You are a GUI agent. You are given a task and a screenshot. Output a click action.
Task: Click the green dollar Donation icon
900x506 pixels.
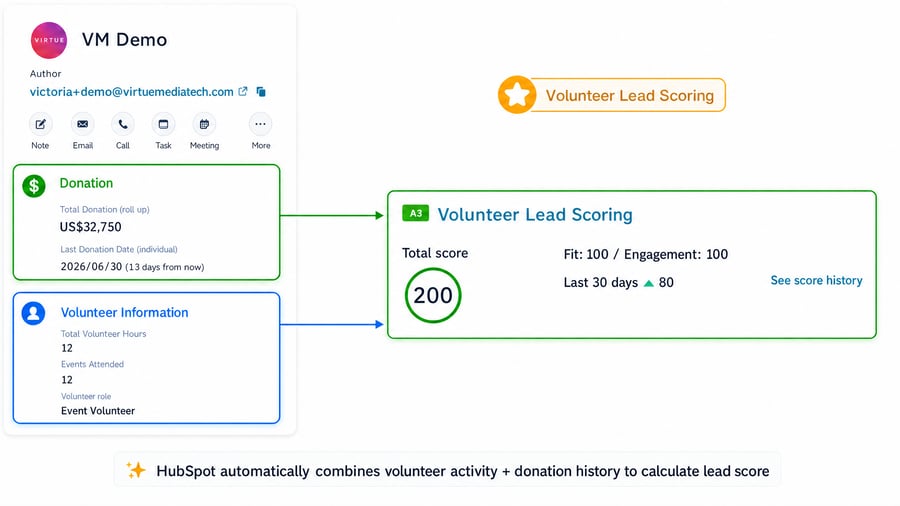(x=34, y=186)
